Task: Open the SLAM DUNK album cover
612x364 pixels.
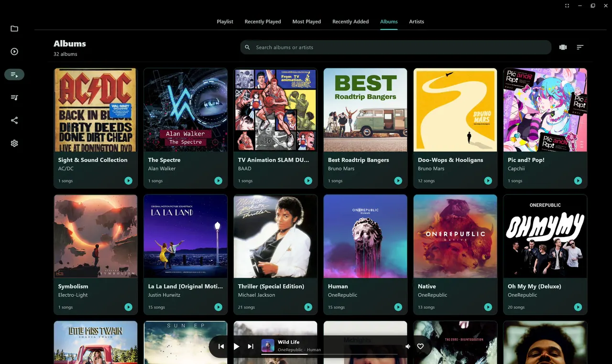Action: 275,110
